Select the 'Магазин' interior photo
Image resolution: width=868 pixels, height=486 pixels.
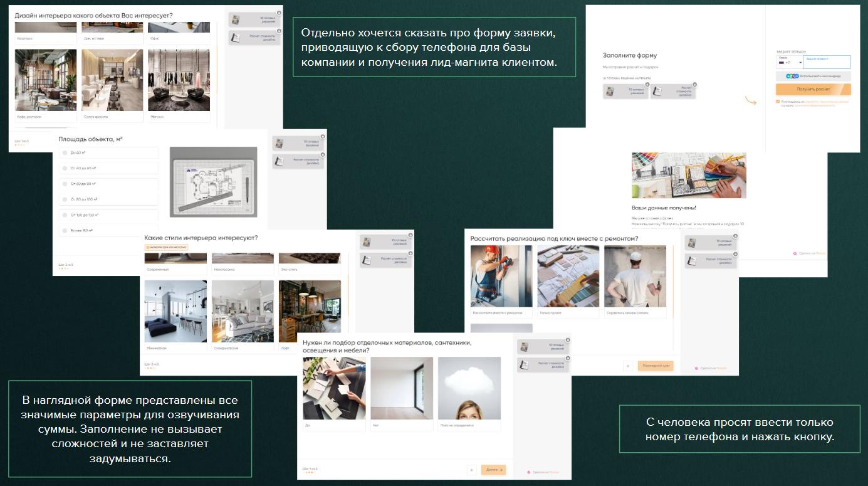tap(179, 80)
